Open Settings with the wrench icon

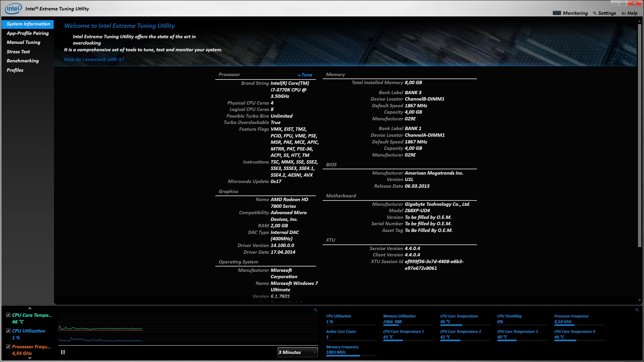pos(595,13)
